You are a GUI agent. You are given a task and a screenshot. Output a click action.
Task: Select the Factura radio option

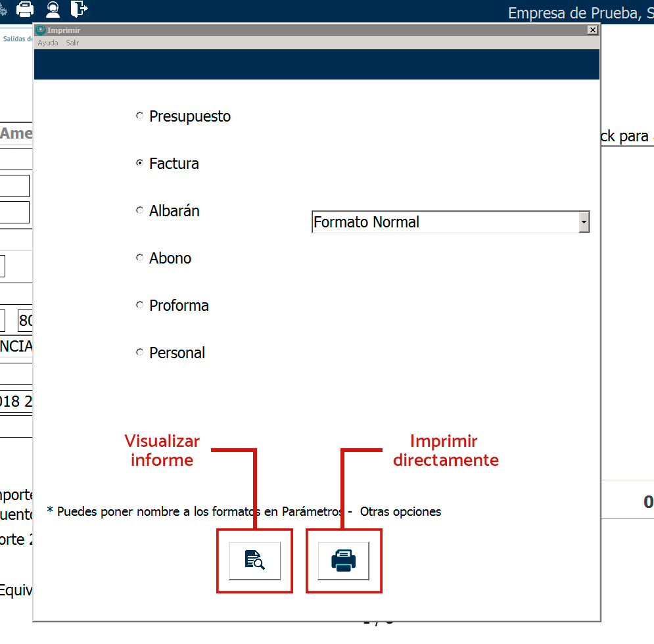(x=139, y=164)
